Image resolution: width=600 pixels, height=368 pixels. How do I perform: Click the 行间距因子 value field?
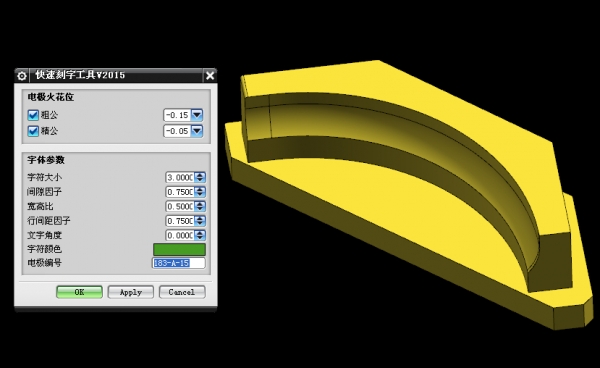[180, 221]
